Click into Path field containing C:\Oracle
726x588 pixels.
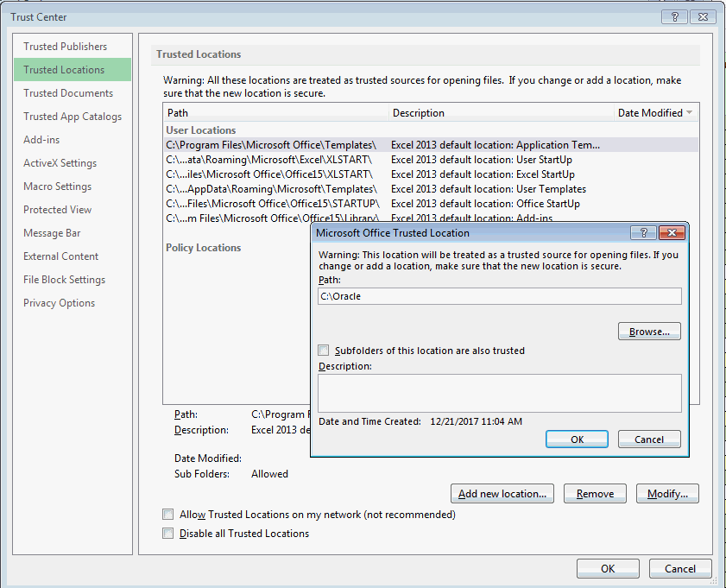click(500, 296)
